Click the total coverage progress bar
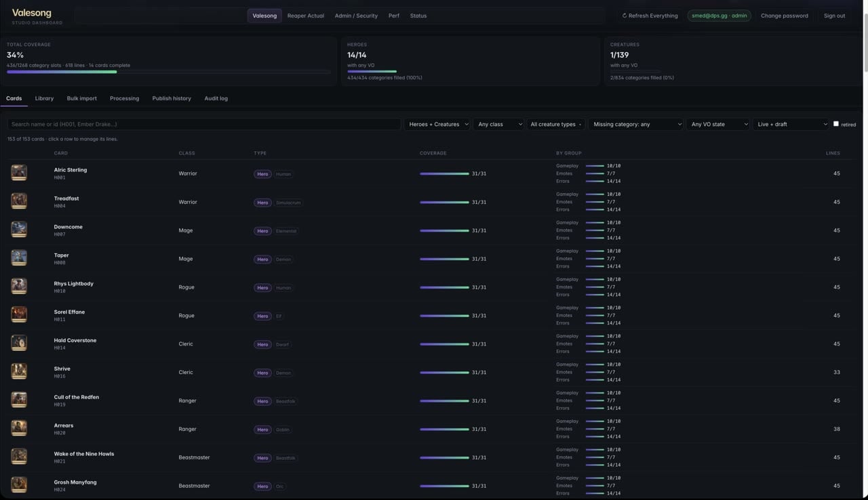 [x=169, y=72]
